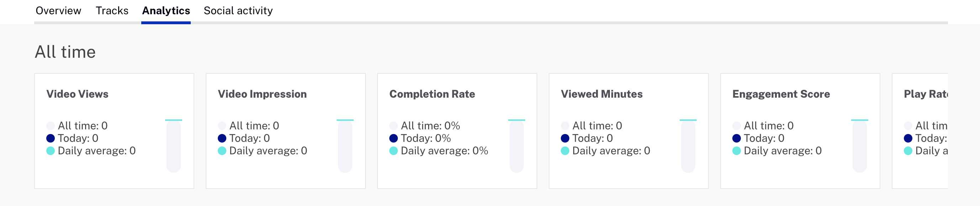The height and width of the screenshot is (206, 980).
Task: Select the Analytics tab
Action: click(166, 11)
